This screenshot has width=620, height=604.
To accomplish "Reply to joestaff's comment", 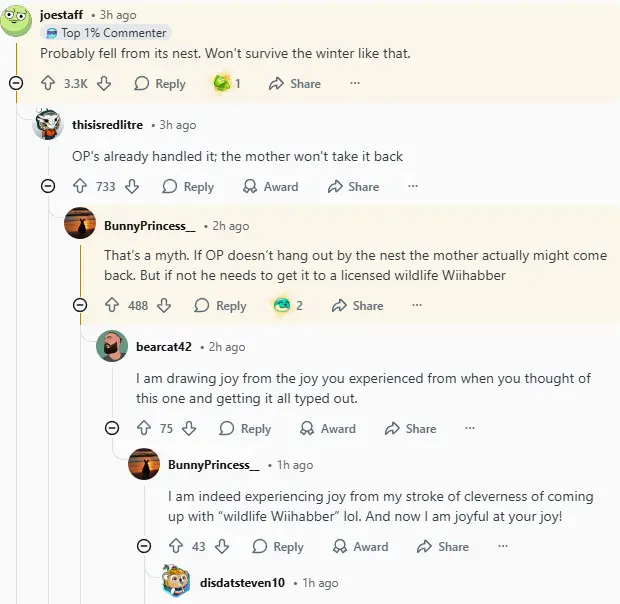I will (x=160, y=84).
